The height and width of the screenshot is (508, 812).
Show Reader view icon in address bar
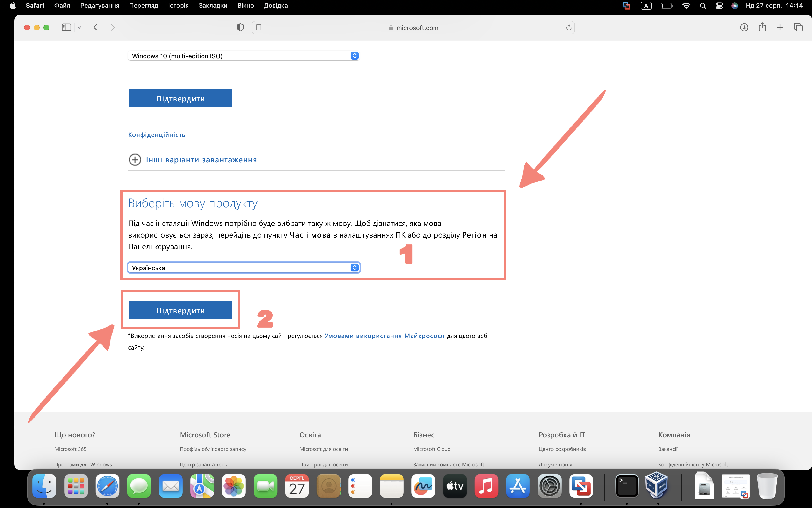pyautogui.click(x=258, y=28)
